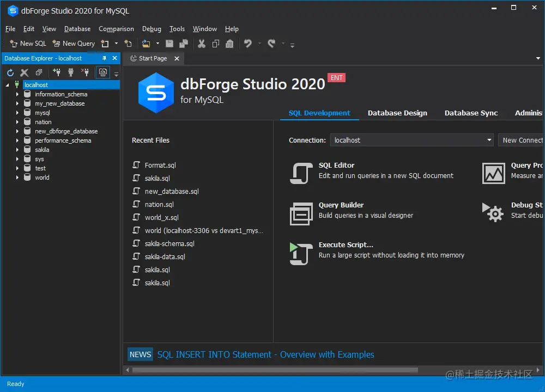
Task: Expand the sakila database node
Action: click(17, 149)
